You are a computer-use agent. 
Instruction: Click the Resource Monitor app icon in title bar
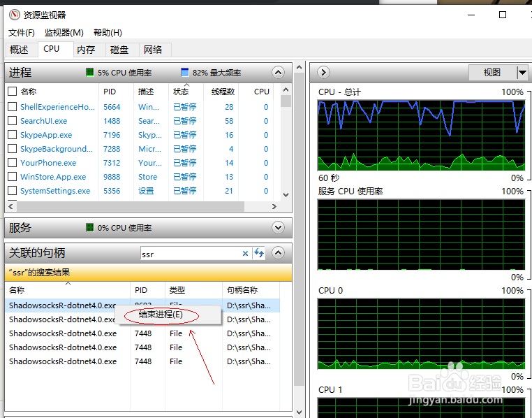14,15
